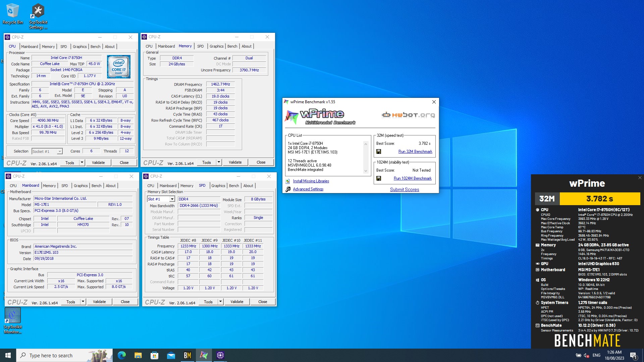Click the 3.782 s score in BenchMate

(600, 199)
